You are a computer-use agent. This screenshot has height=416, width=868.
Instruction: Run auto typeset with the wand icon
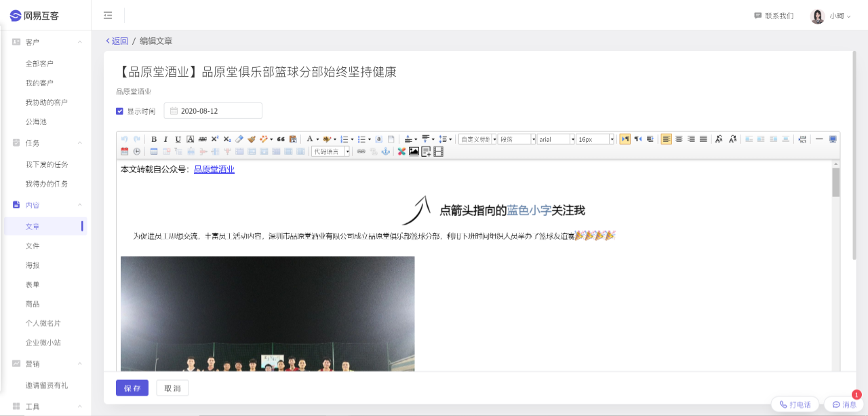point(264,139)
